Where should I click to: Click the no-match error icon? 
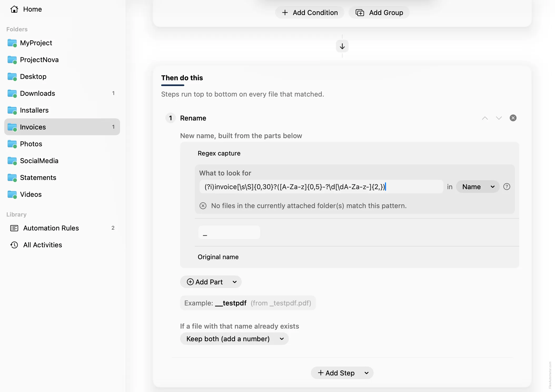click(203, 206)
